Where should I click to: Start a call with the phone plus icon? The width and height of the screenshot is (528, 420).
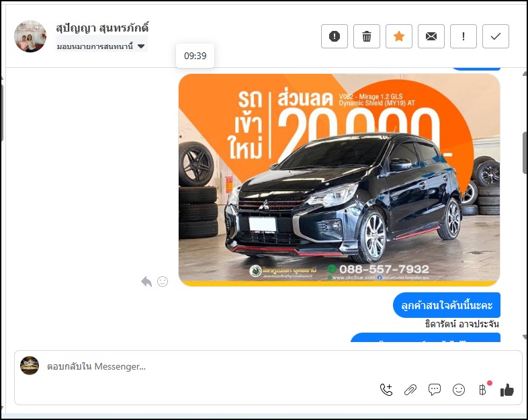tap(386, 390)
